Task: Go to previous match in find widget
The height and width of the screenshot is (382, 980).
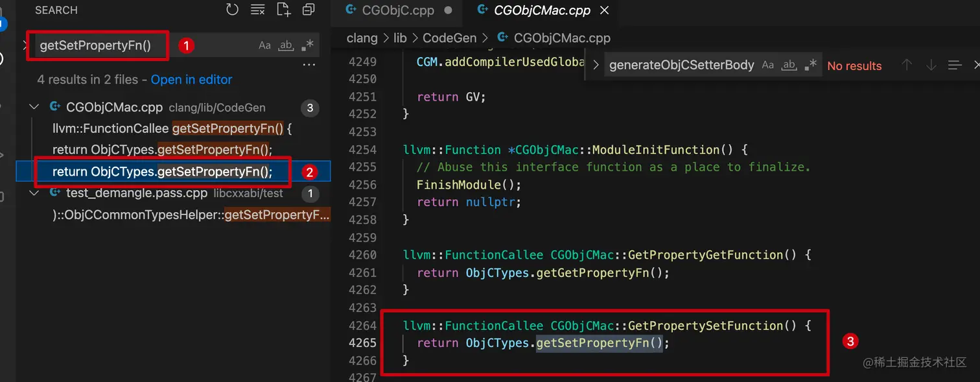Action: tap(906, 64)
